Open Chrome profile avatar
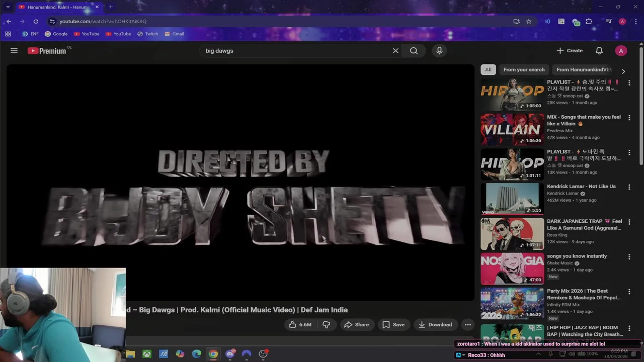Viewport: 644px width, 362px height. pos(622,22)
